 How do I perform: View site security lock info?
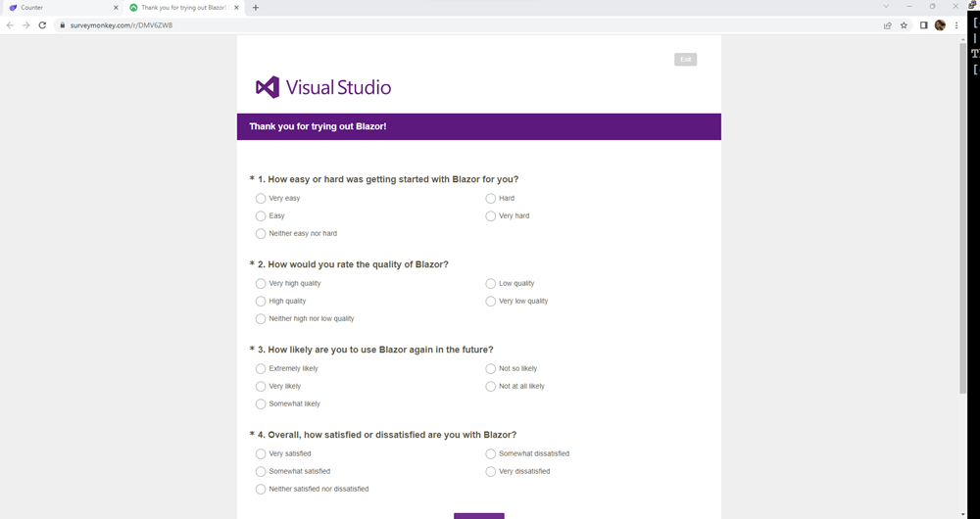[x=62, y=25]
